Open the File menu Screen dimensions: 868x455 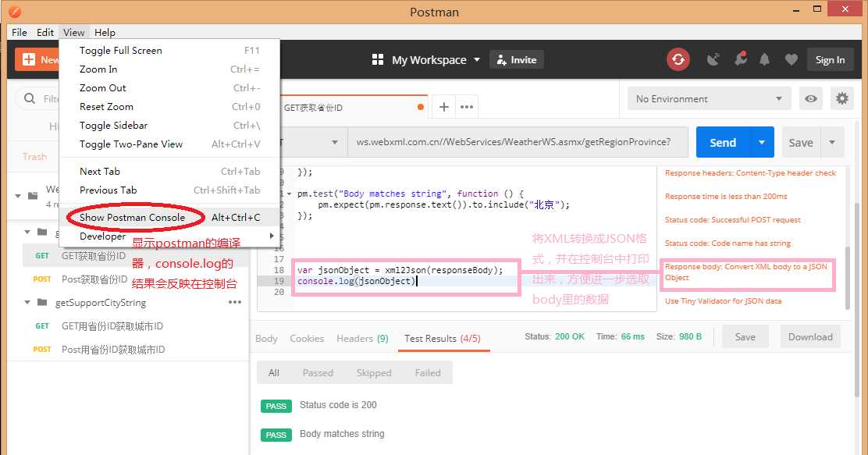pos(20,32)
